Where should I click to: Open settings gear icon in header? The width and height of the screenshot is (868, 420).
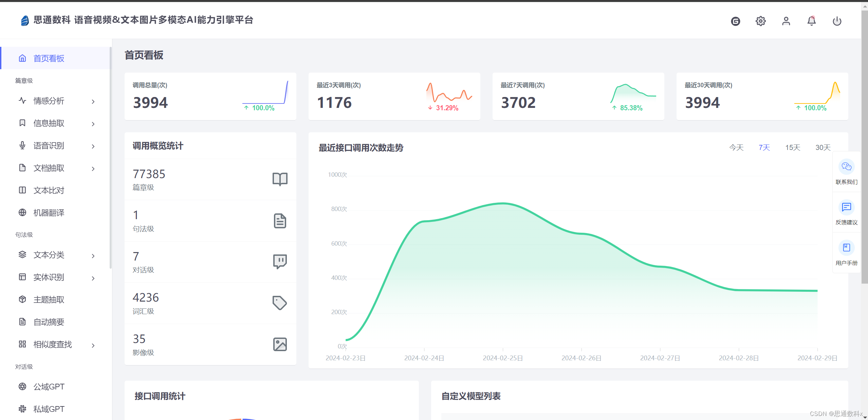pyautogui.click(x=760, y=21)
